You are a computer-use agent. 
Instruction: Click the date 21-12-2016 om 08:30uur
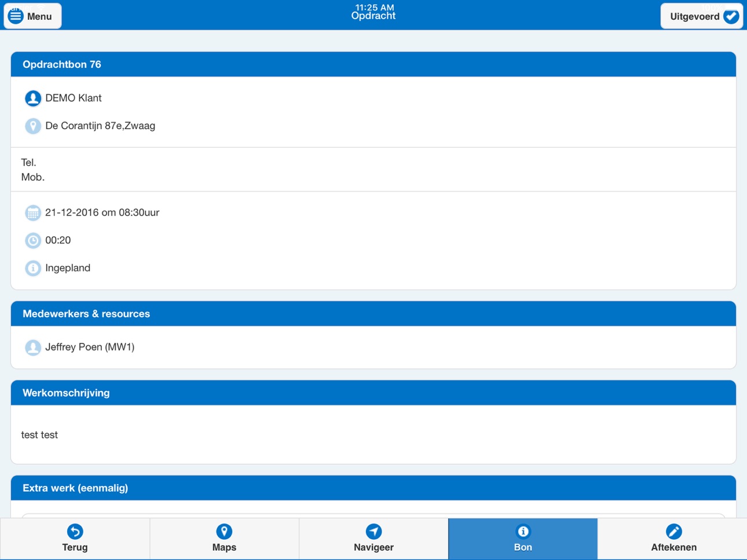coord(102,213)
